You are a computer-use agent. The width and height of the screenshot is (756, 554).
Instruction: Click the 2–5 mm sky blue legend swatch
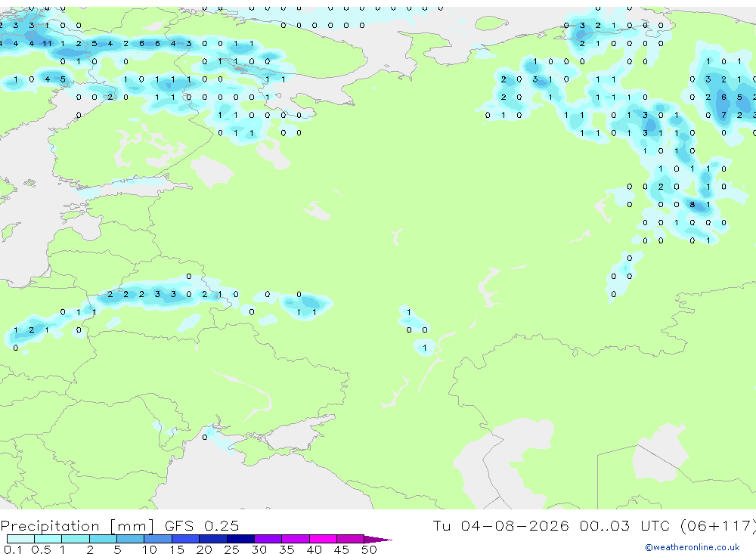tap(103, 539)
